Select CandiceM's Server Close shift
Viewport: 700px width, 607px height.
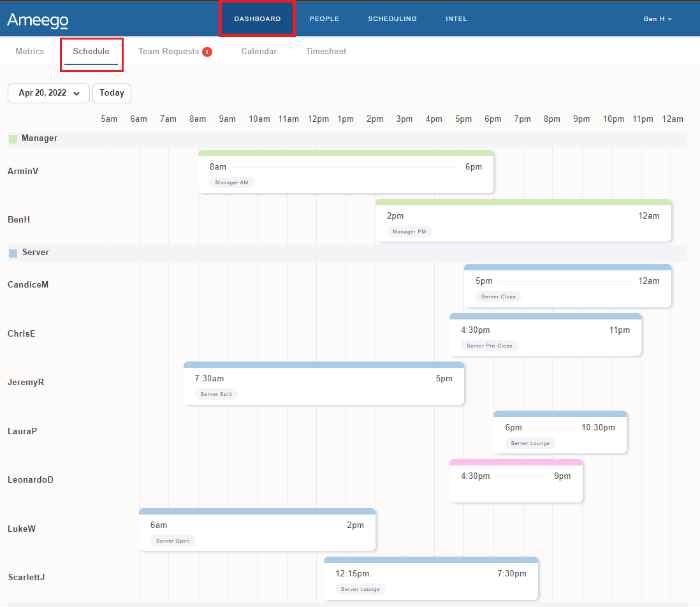tap(567, 286)
